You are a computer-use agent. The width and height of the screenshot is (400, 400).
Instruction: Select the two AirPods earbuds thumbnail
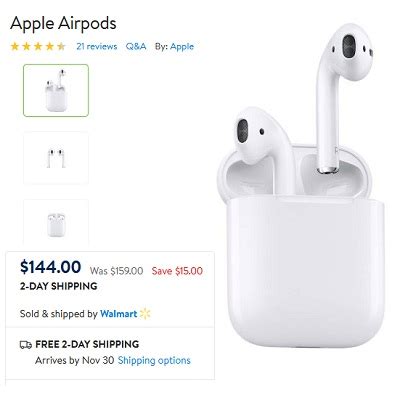tap(56, 158)
